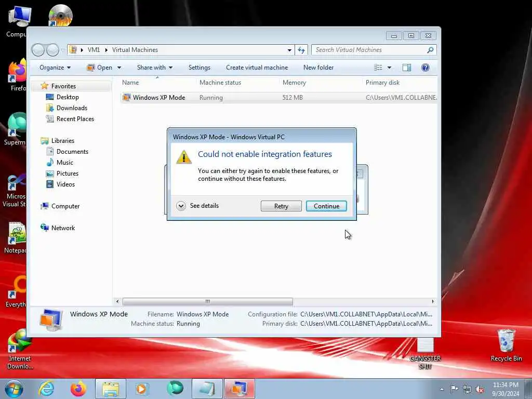
Task: Open the Share with menu
Action: 155,68
